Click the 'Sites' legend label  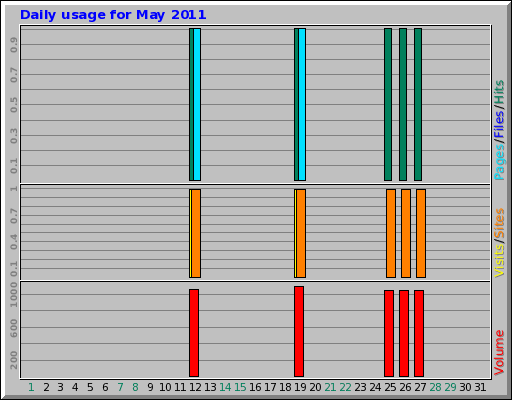[x=499, y=223]
